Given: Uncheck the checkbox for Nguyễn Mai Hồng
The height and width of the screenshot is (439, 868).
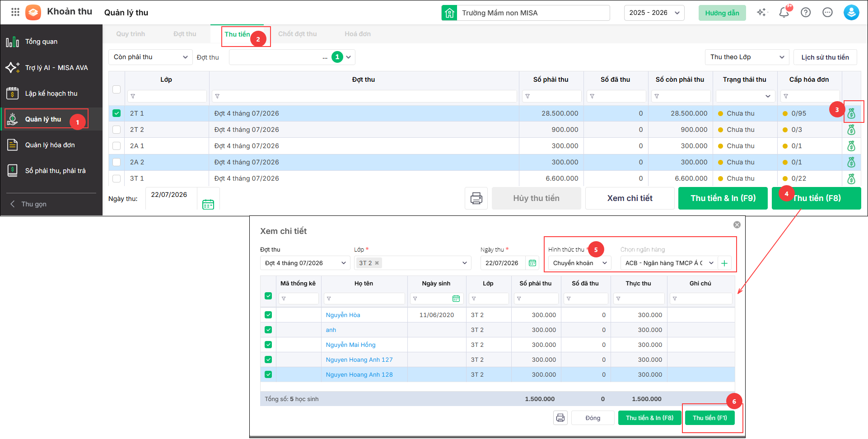Looking at the screenshot, I should click(268, 345).
